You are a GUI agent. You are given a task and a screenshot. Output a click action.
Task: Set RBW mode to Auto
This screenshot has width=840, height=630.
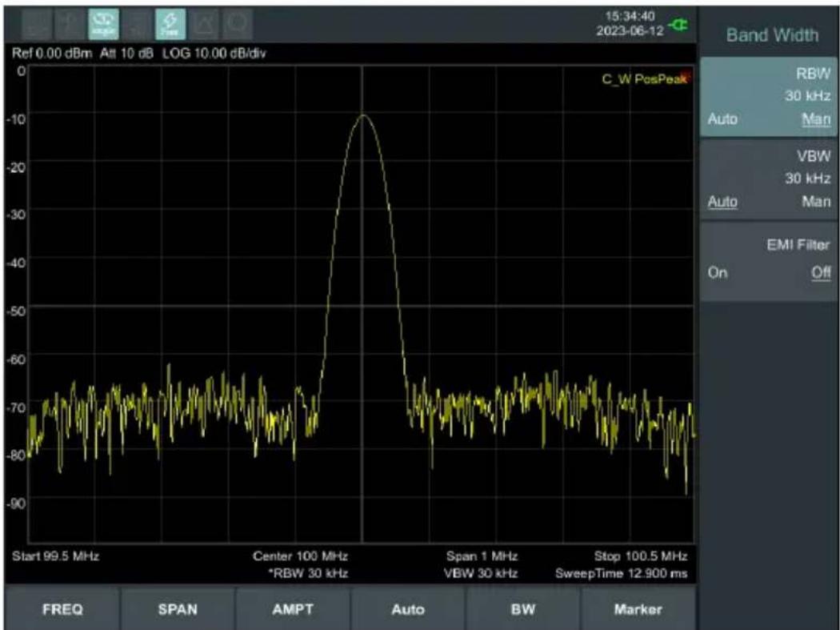click(722, 119)
